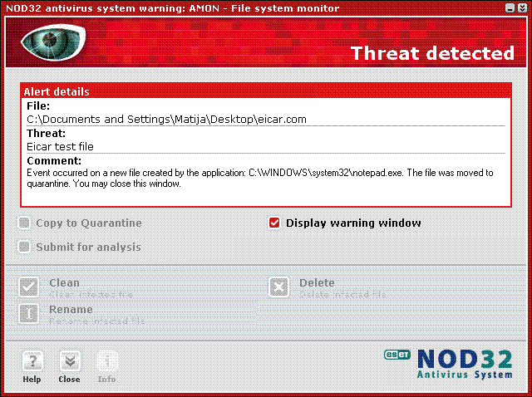Close the window with the title bar chevron button
The width and height of the screenshot is (532, 397).
click(522, 7)
